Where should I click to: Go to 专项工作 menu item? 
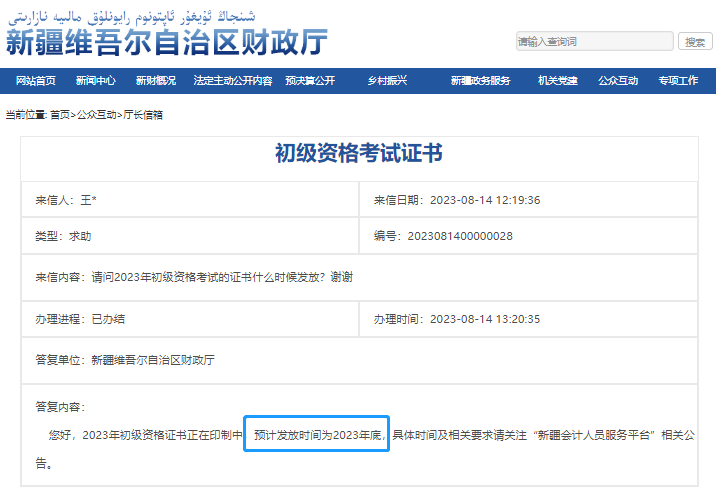(x=678, y=81)
